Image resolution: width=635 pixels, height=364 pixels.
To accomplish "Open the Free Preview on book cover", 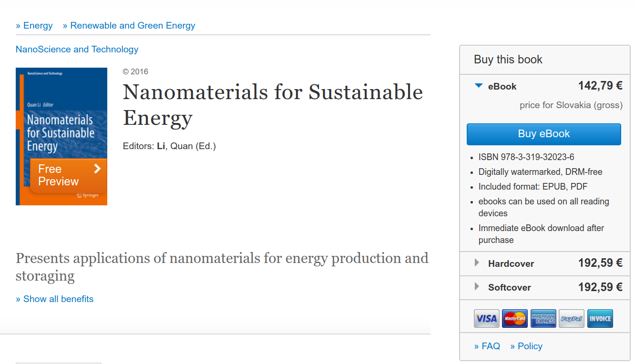I will pyautogui.click(x=59, y=175).
